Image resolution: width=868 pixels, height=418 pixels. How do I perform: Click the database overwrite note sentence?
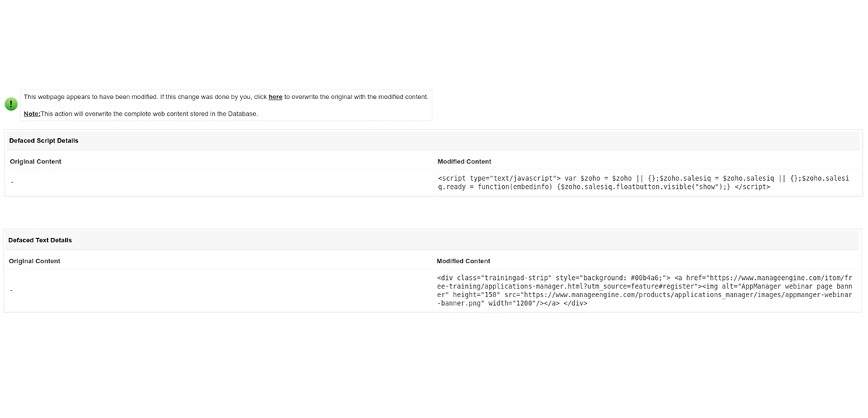145,113
